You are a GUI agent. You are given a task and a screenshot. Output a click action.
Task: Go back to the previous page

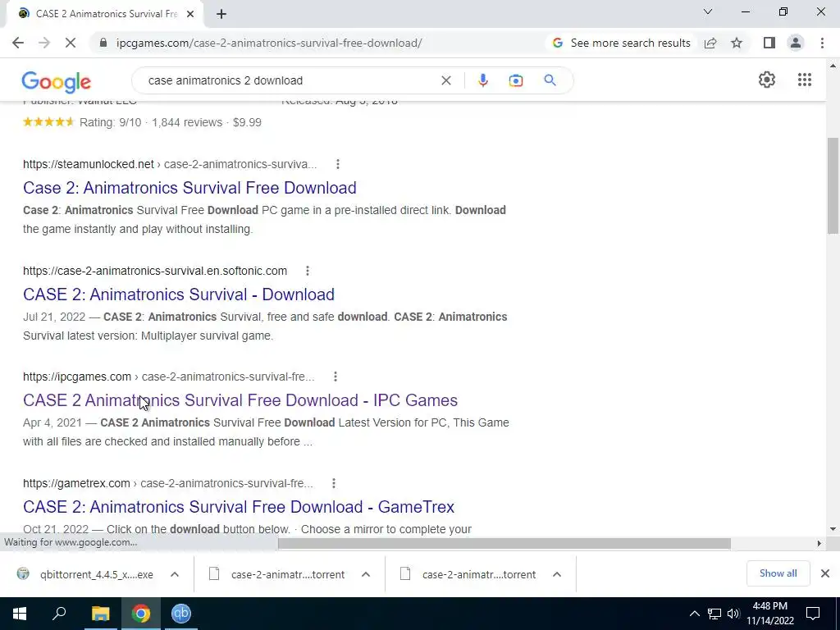pyautogui.click(x=18, y=43)
